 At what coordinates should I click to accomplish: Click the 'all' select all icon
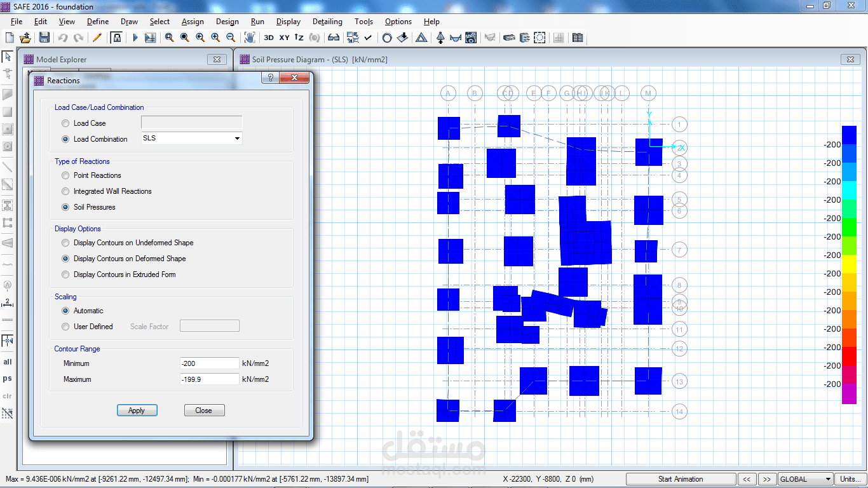(x=8, y=362)
